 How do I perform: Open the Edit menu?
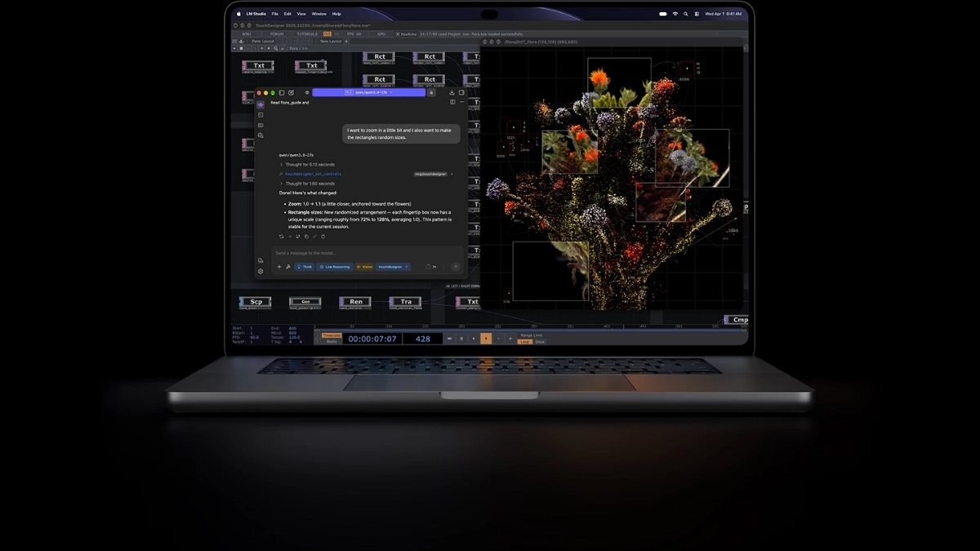(x=287, y=14)
